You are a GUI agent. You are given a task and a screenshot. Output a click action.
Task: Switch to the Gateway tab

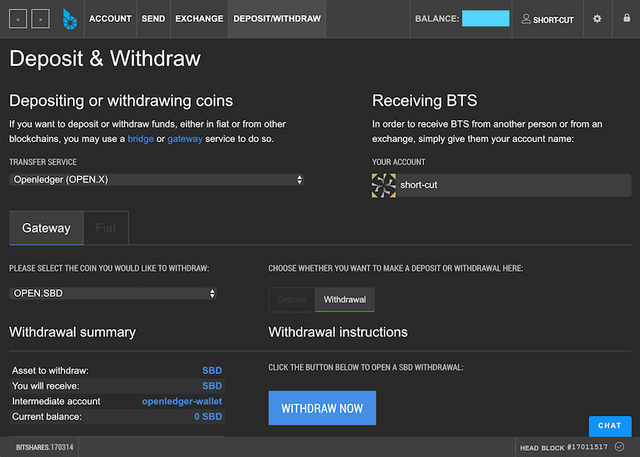pyautogui.click(x=46, y=228)
